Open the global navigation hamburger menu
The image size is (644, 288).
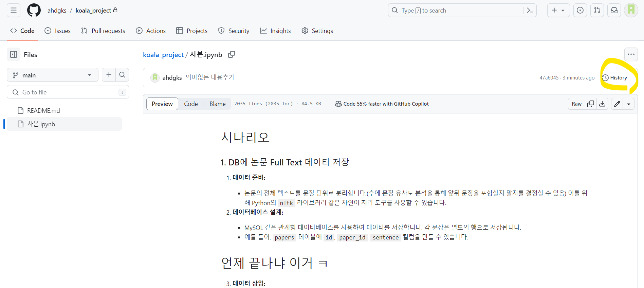pos(14,10)
